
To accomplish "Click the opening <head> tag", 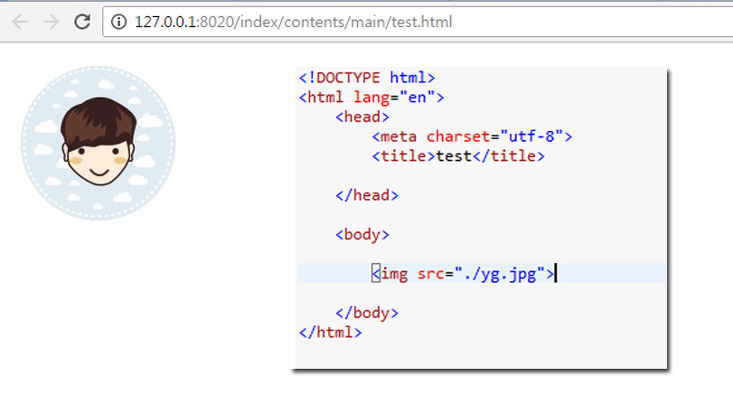I will coord(362,117).
